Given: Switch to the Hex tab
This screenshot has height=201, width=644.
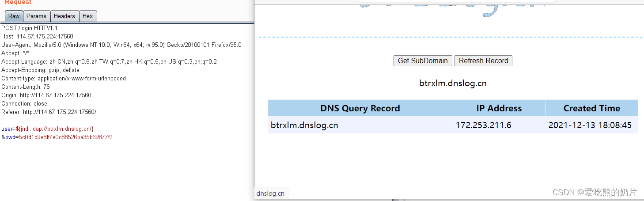Looking at the screenshot, I should [x=88, y=16].
